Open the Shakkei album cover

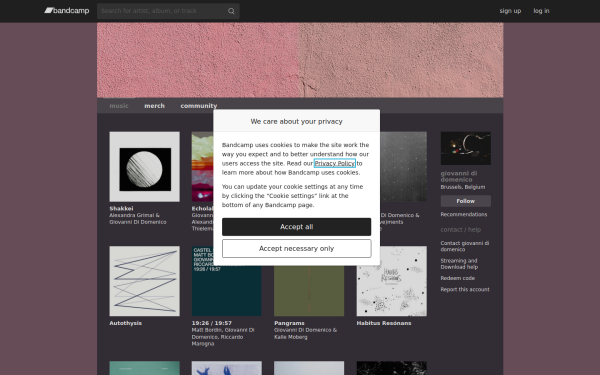[144, 166]
